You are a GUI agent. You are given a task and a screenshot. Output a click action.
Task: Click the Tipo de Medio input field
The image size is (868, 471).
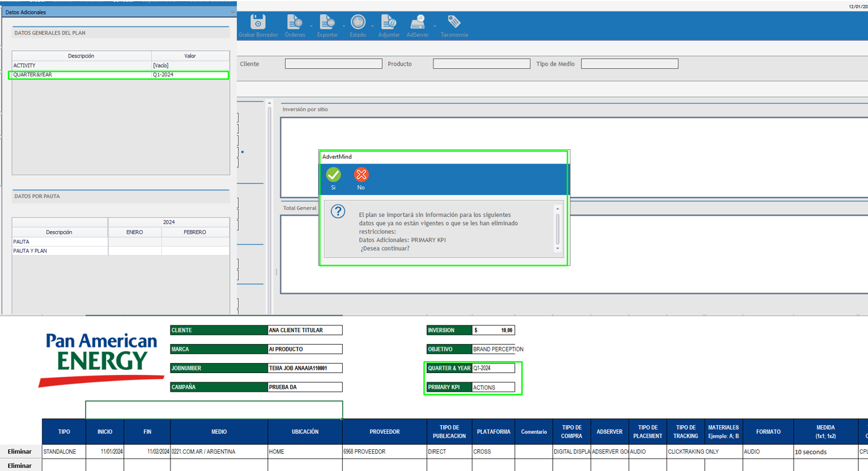coord(630,64)
